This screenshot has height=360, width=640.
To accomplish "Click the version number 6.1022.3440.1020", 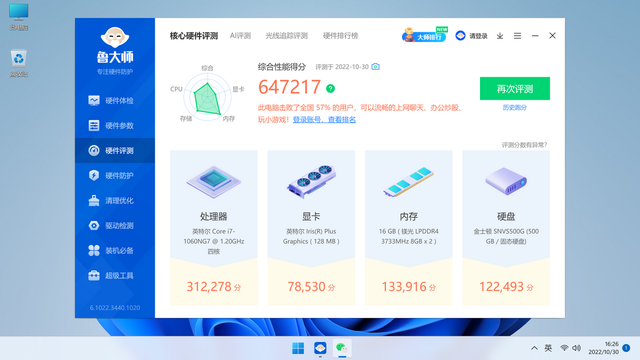I will (115, 308).
